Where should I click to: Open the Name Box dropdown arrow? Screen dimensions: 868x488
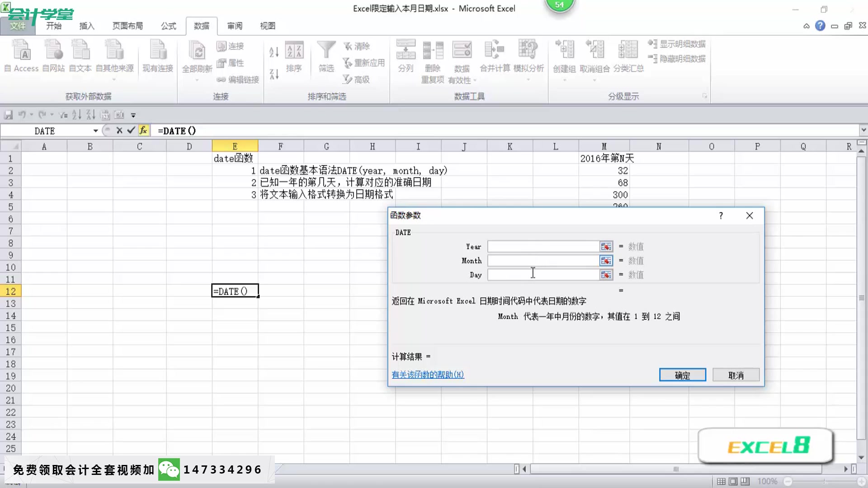[x=95, y=131]
